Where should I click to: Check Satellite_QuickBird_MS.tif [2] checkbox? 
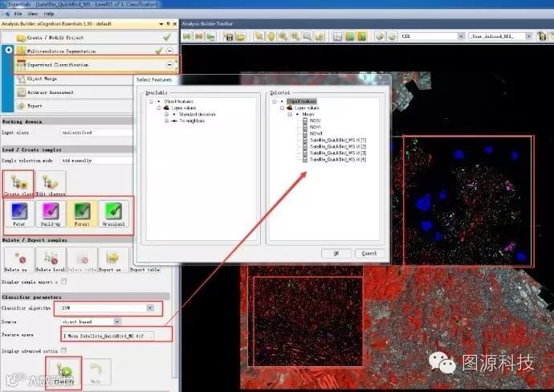point(305,146)
